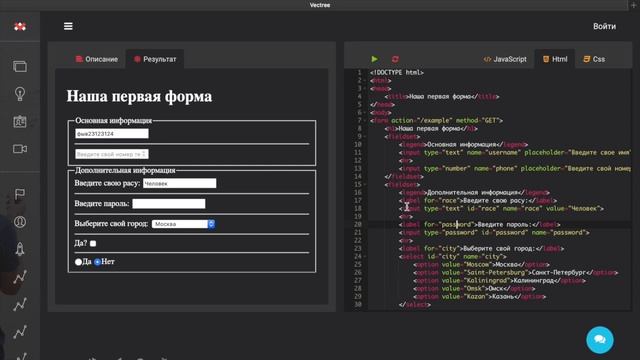Select the Да radio button
Screen dimensions: 640x360
click(x=78, y=262)
